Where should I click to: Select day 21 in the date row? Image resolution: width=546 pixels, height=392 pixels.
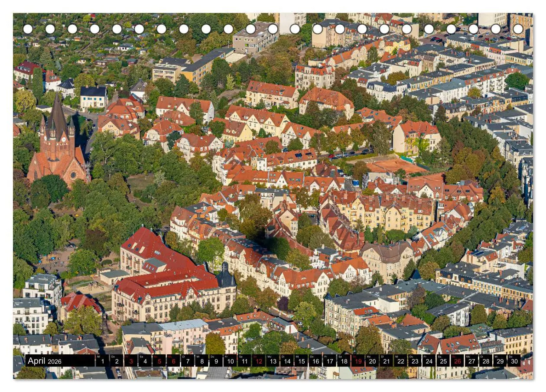(386, 361)
